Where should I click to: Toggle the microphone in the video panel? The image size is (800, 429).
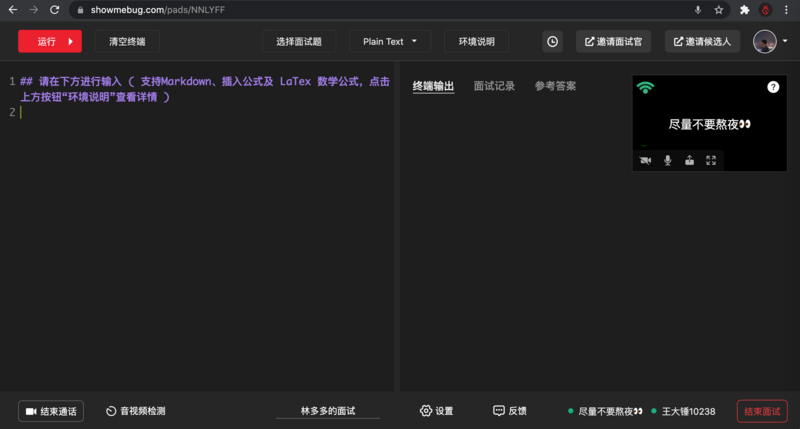pos(667,160)
